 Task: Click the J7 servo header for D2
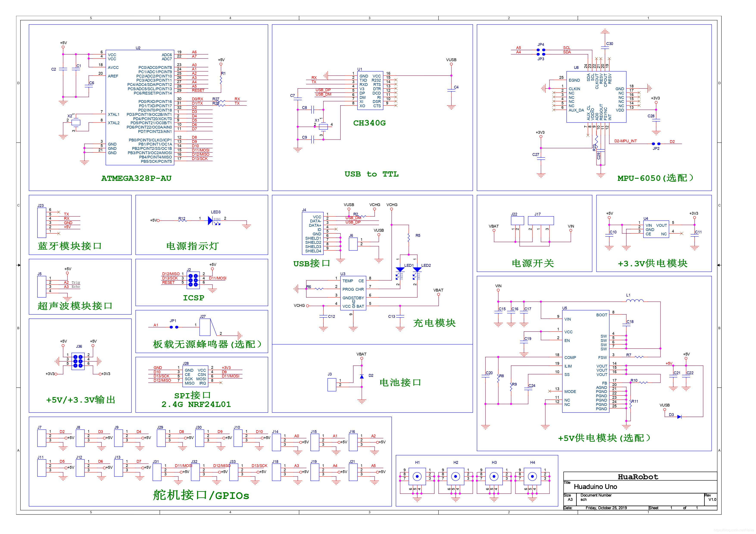[42, 438]
